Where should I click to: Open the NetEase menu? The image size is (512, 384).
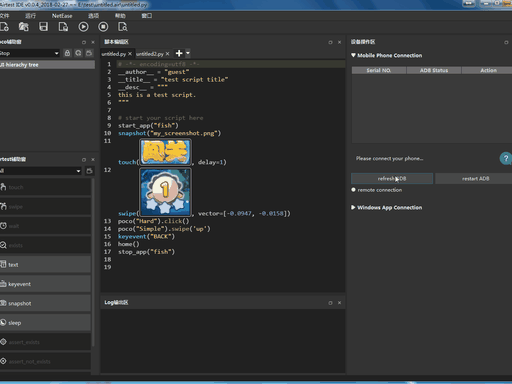point(62,16)
